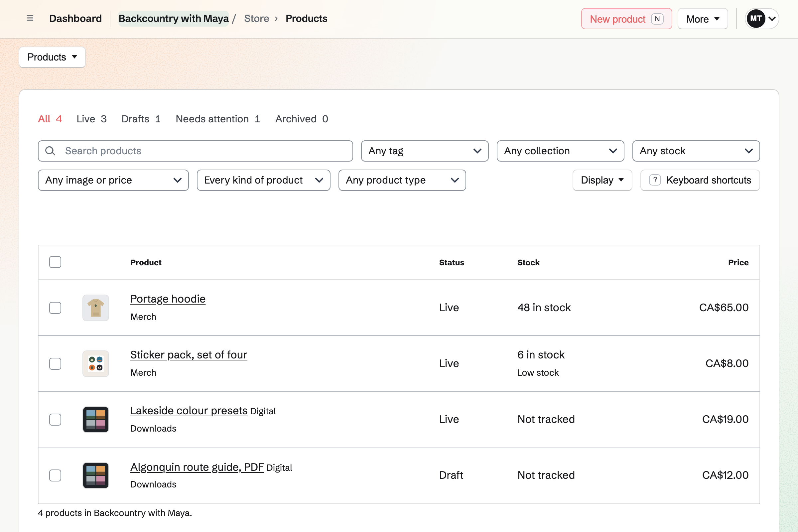The image size is (798, 532).
Task: Open the Any product type dropdown
Action: (x=402, y=180)
